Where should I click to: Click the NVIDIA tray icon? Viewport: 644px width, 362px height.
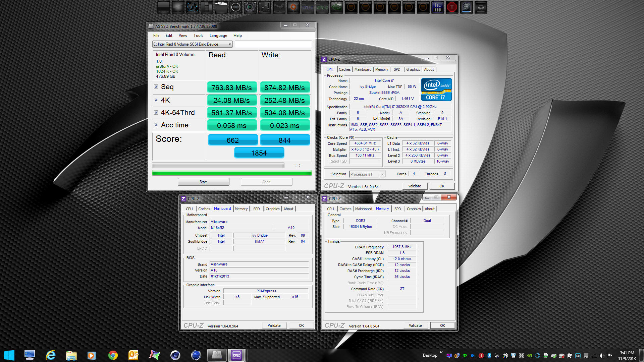tap(530, 356)
